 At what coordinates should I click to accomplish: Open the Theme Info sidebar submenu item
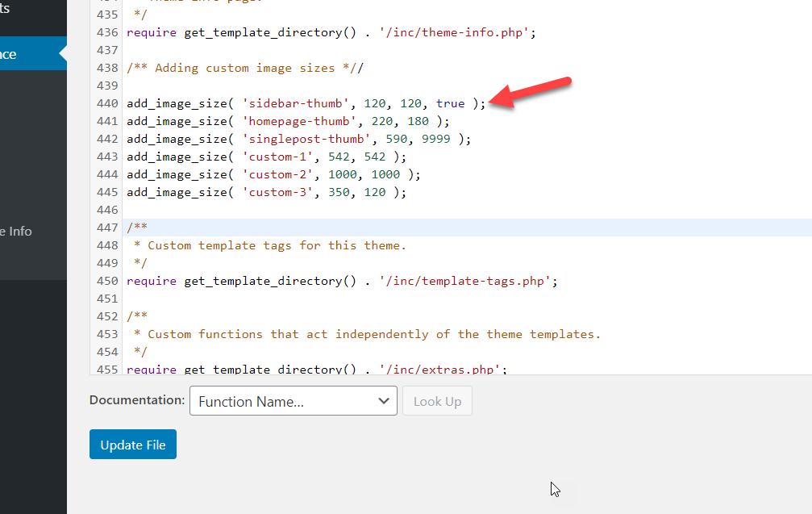coord(17,231)
